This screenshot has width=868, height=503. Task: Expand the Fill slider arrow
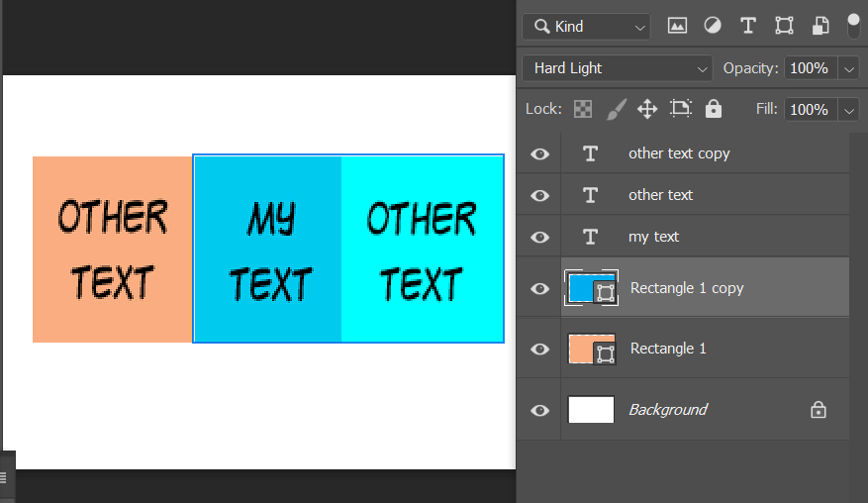[848, 110]
